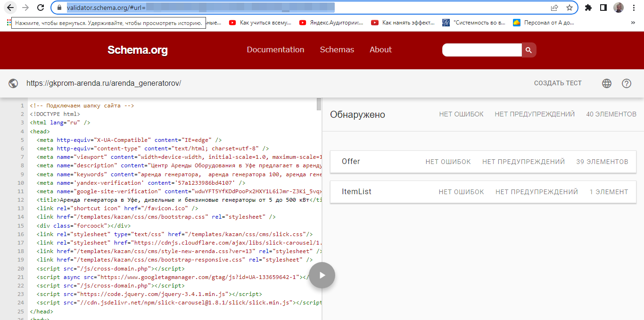Go forward using the browser forward arrow
The height and width of the screenshot is (320, 644).
(x=25, y=8)
